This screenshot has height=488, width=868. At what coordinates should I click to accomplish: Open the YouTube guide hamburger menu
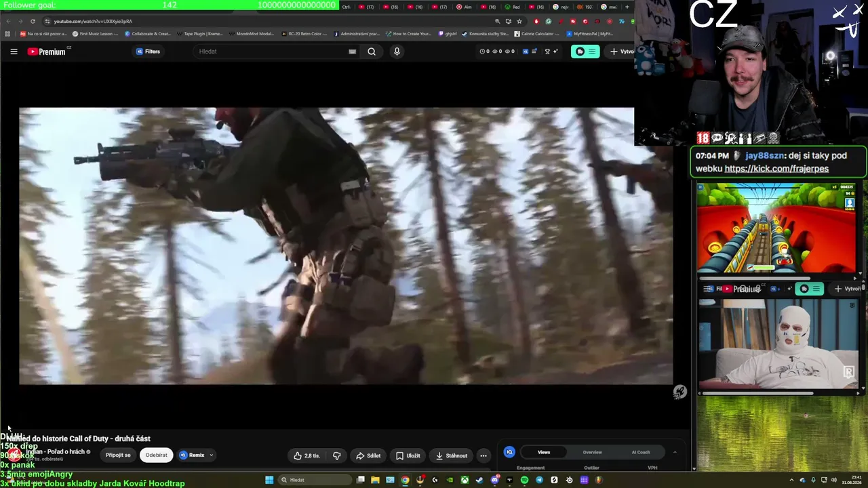[14, 52]
